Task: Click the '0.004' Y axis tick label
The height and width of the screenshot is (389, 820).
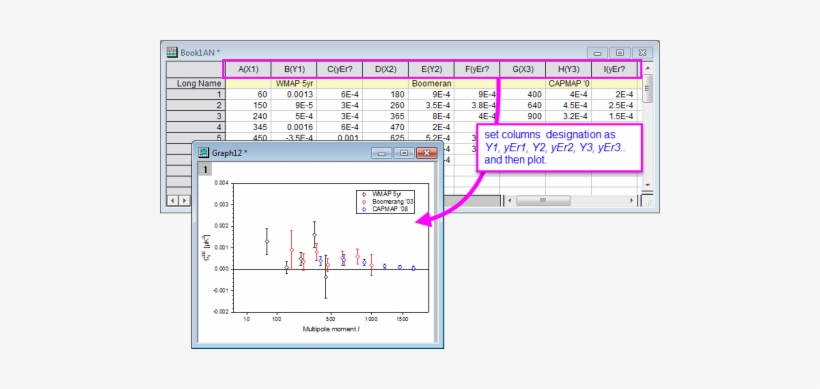Action: [x=221, y=183]
